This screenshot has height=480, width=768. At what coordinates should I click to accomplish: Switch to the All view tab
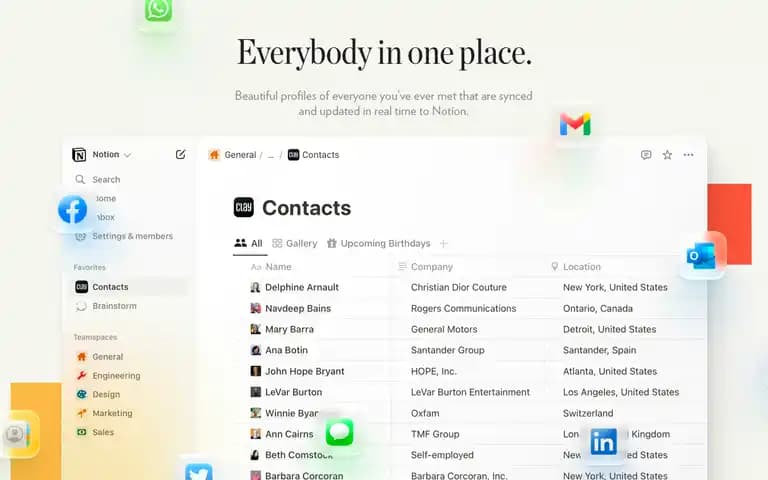point(249,243)
